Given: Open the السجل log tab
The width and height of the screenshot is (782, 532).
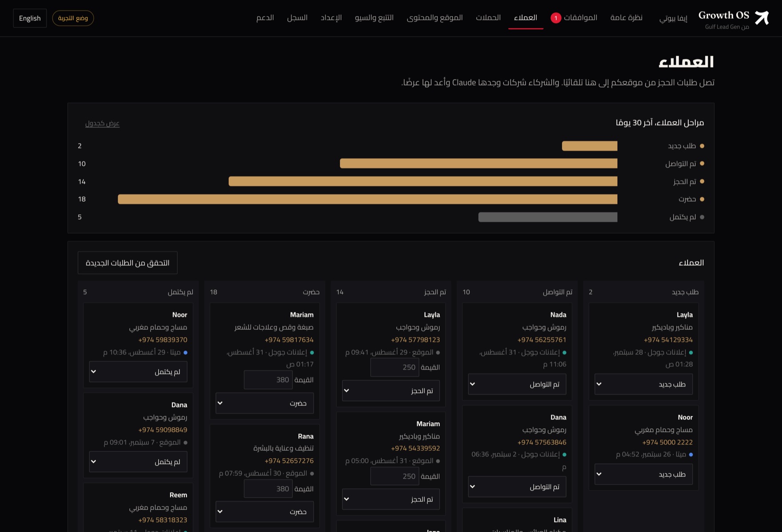Looking at the screenshot, I should [297, 18].
